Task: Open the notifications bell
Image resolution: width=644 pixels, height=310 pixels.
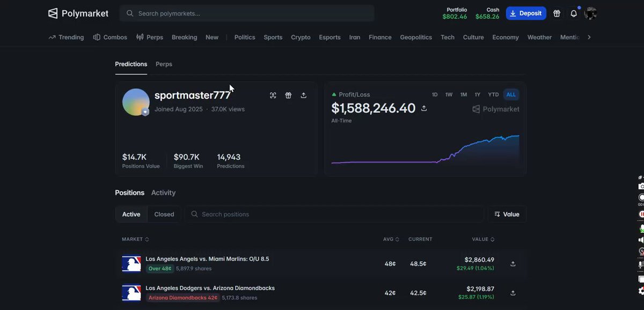Action: click(x=574, y=13)
